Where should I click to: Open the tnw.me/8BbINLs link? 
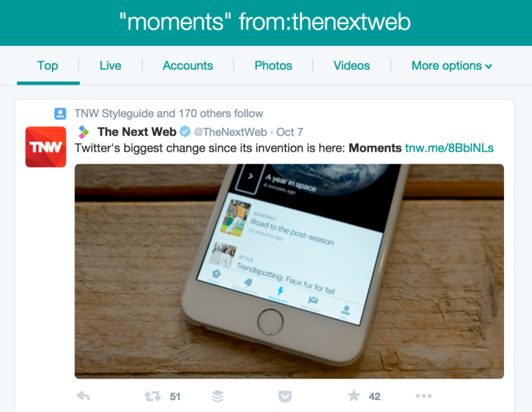pyautogui.click(x=450, y=148)
